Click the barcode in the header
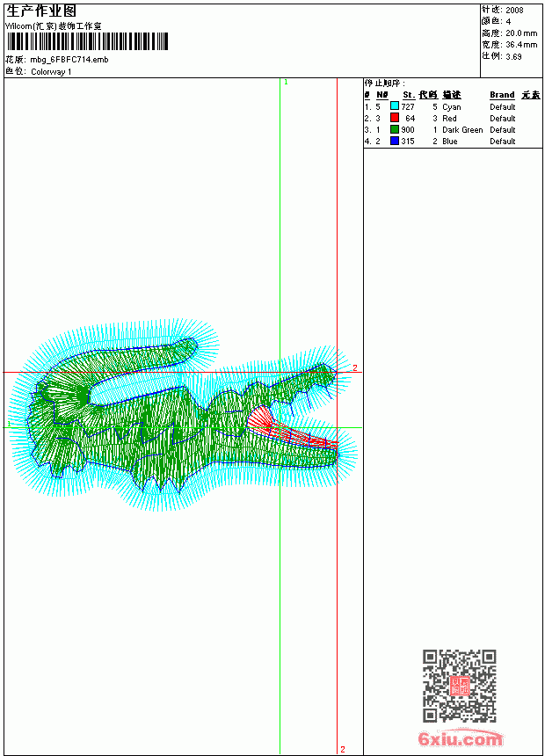 [88, 41]
